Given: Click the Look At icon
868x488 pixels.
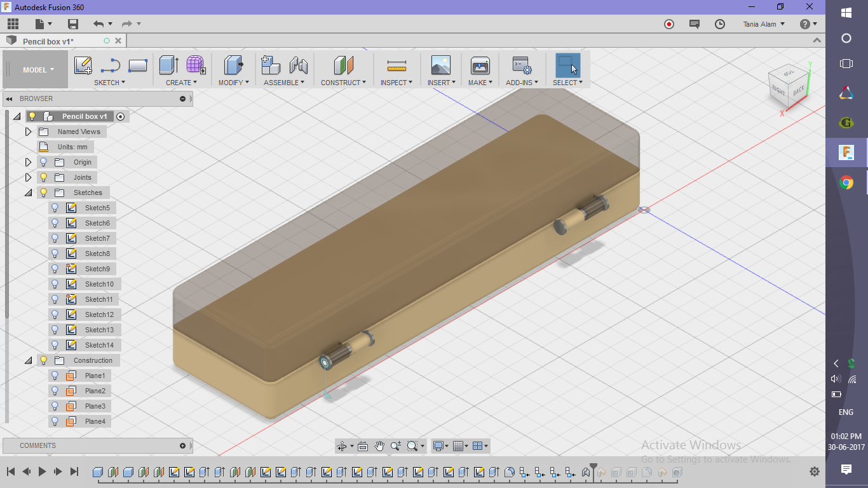Looking at the screenshot, I should pyautogui.click(x=362, y=446).
